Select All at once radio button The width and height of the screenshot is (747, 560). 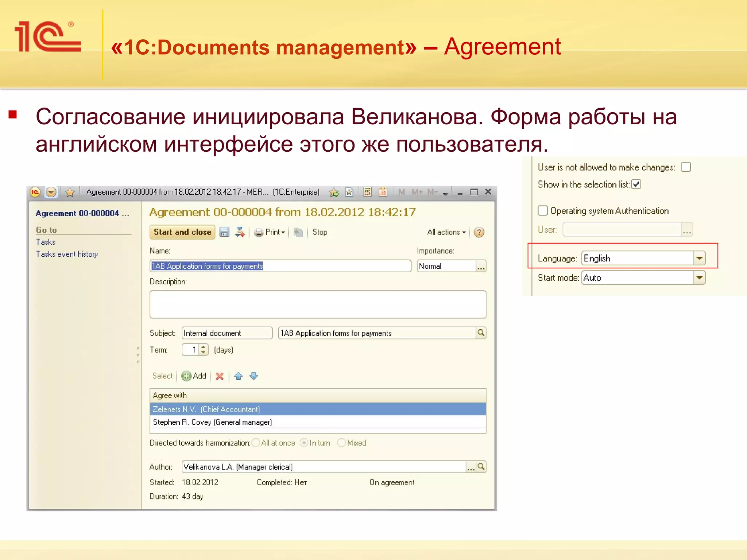(x=256, y=443)
